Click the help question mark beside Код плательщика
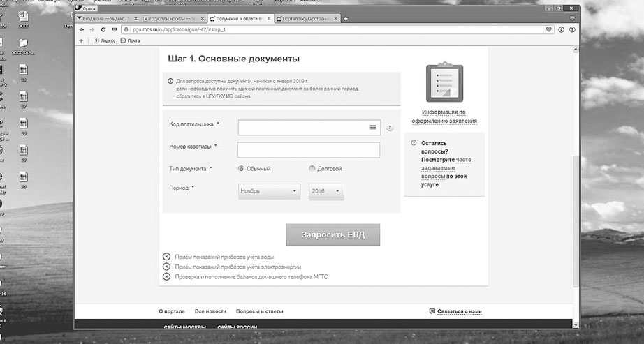The image size is (644, 344). pos(390,128)
